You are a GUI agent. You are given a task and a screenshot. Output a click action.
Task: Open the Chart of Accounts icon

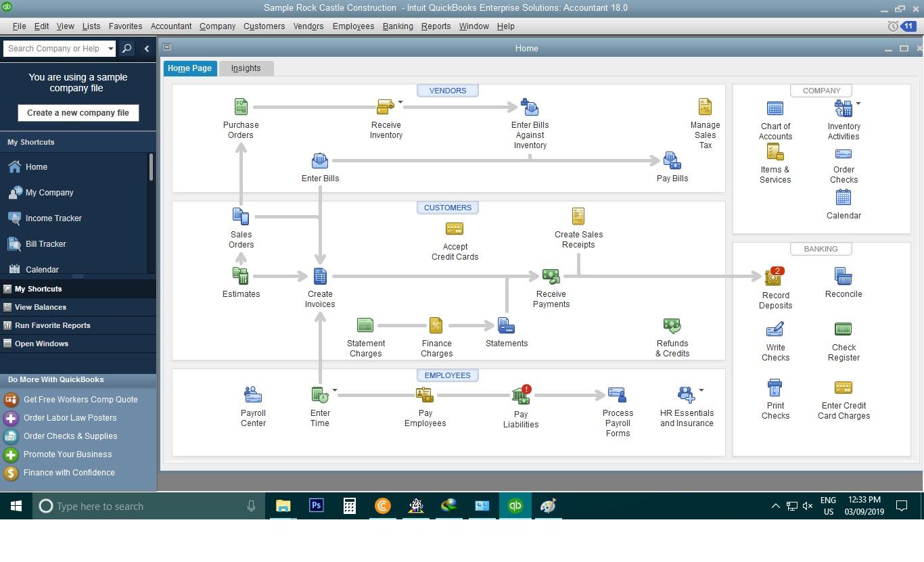[x=775, y=109]
